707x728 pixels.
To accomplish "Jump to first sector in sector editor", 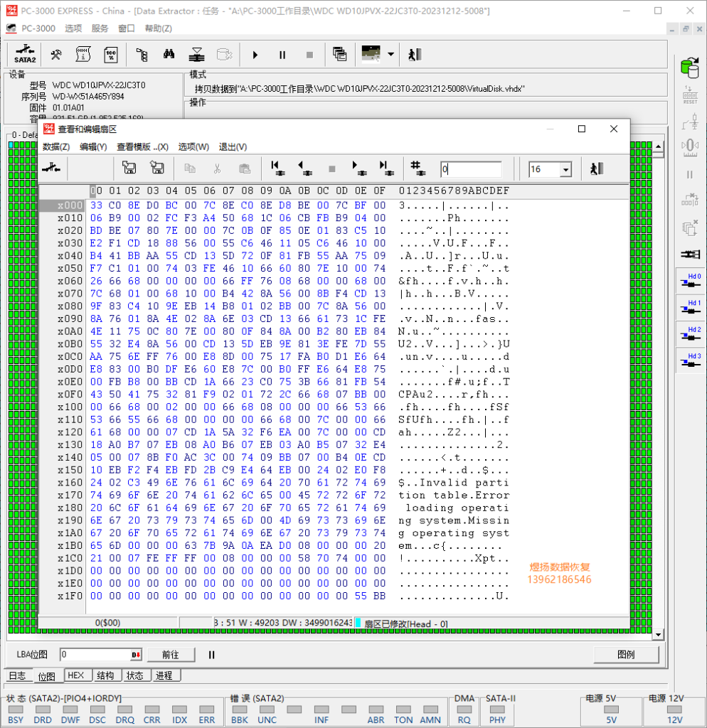I will (277, 168).
